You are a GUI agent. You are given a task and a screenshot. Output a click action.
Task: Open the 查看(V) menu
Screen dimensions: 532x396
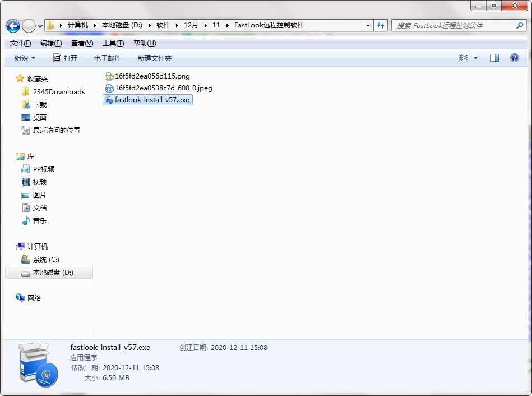(82, 43)
